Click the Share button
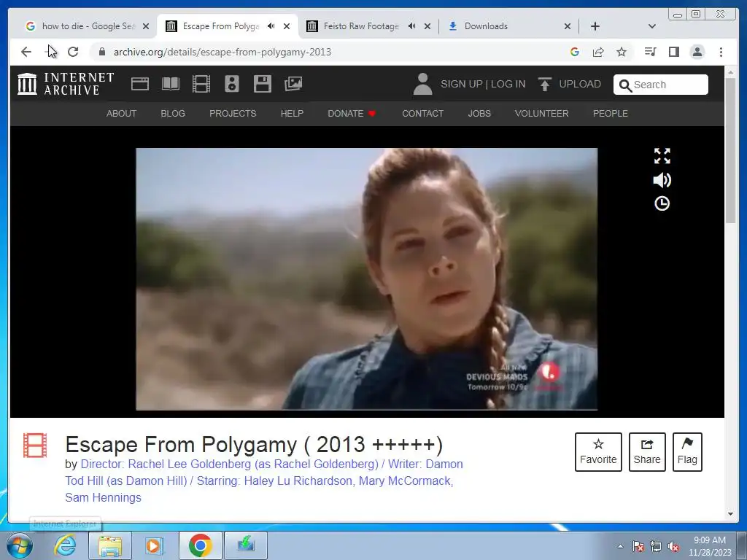The height and width of the screenshot is (560, 747). coord(647,452)
